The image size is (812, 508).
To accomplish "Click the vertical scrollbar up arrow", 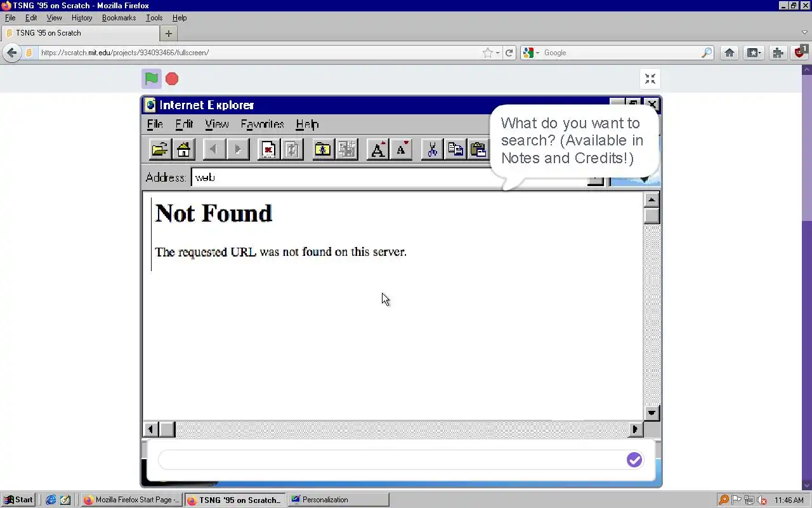I will [652, 199].
